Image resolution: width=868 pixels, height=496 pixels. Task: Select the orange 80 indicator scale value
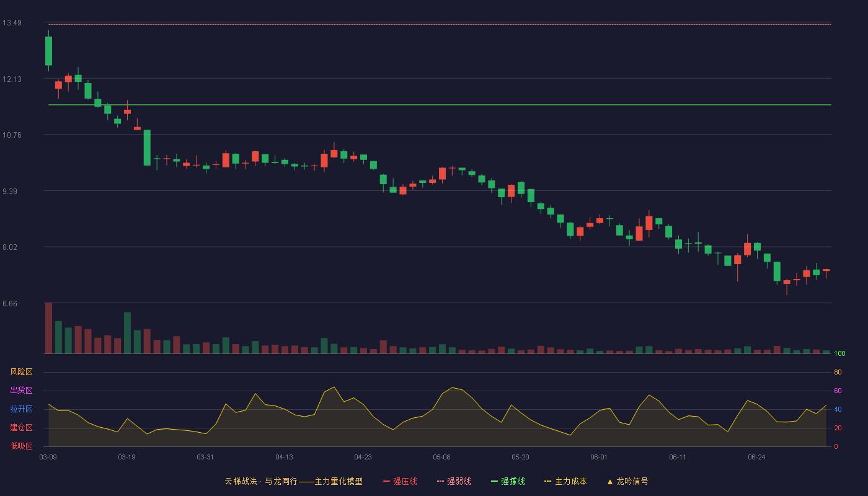click(838, 372)
